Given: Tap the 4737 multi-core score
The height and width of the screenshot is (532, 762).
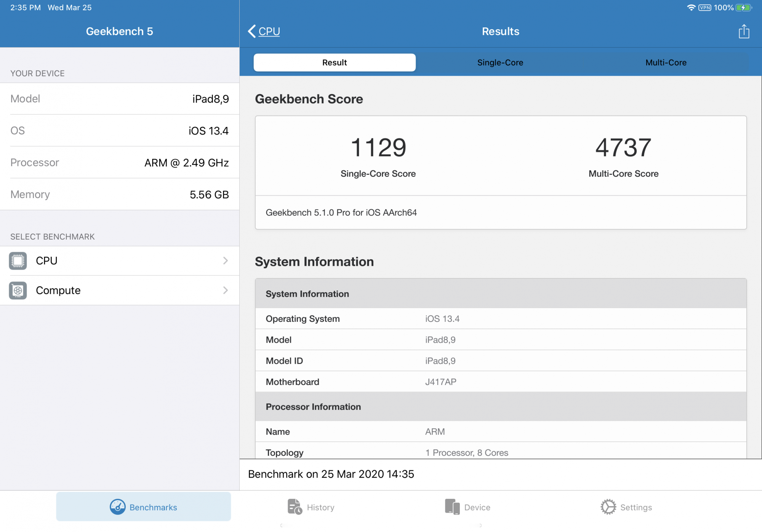Looking at the screenshot, I should pos(623,148).
